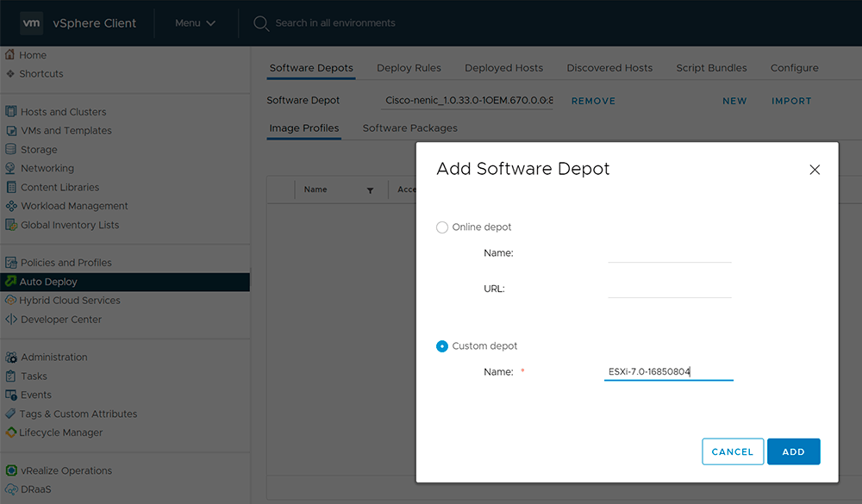Close the Add Software Depot dialog
Screen dimensions: 862x504
815,170
